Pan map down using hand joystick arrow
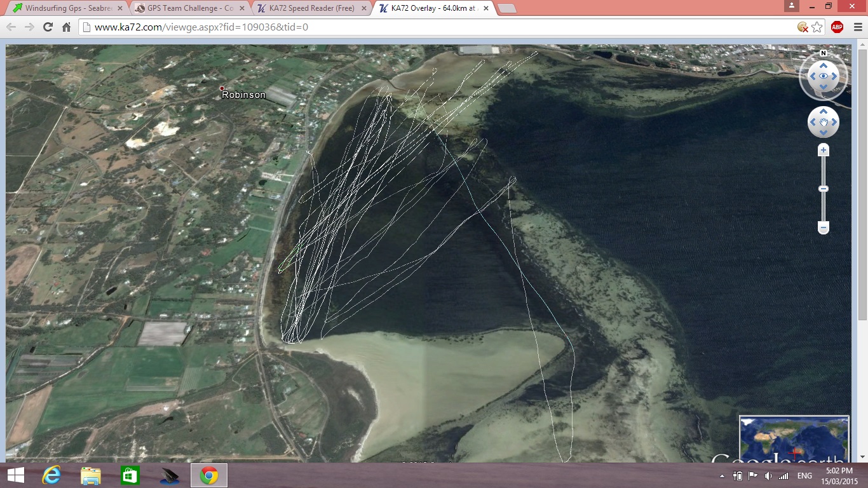The width and height of the screenshot is (868, 488). pyautogui.click(x=824, y=133)
